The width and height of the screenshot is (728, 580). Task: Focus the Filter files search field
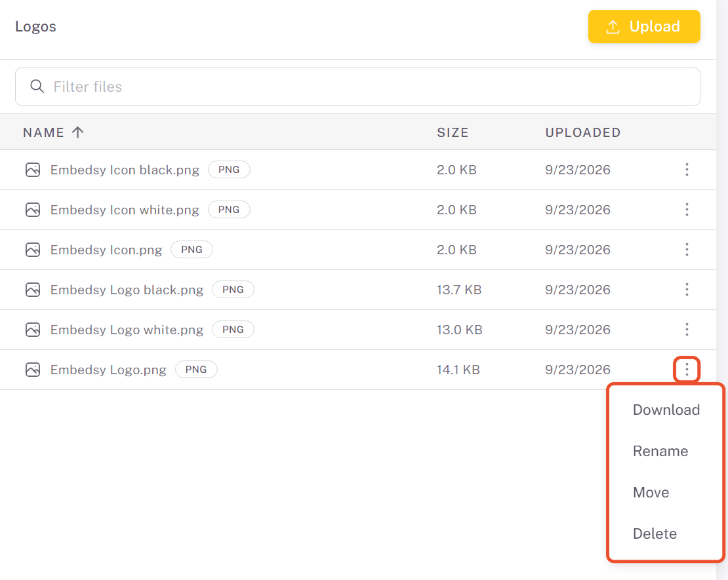tap(357, 87)
